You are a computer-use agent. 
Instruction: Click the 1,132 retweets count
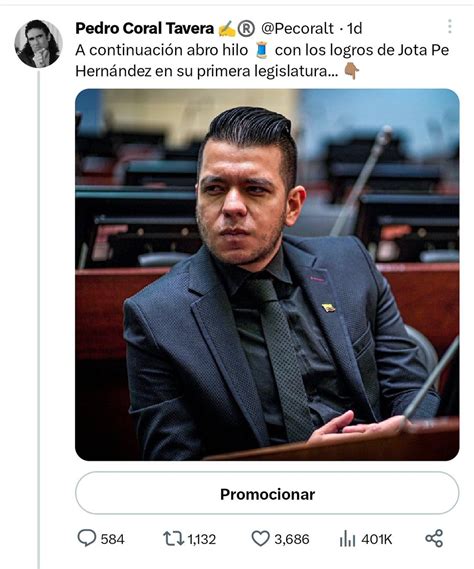202,539
